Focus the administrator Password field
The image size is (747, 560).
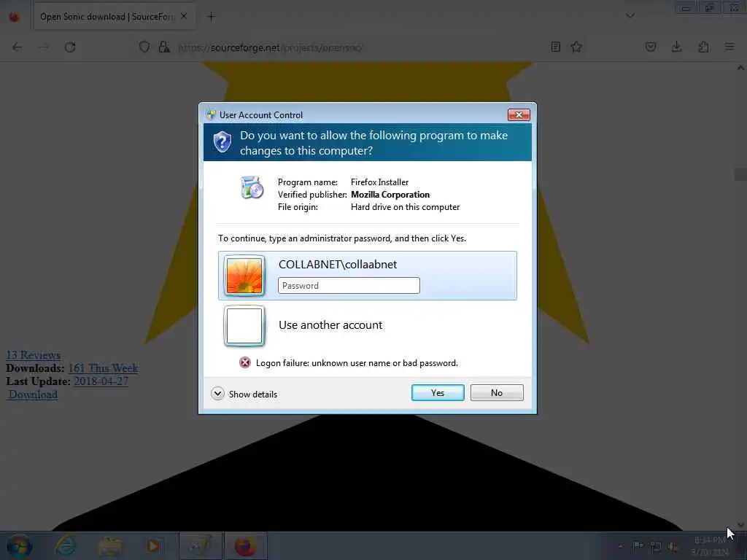[349, 286]
